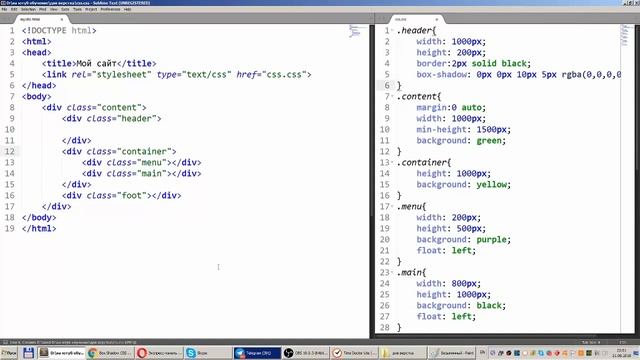Close the HTML file tab
640x360 pixels.
coord(62,19)
